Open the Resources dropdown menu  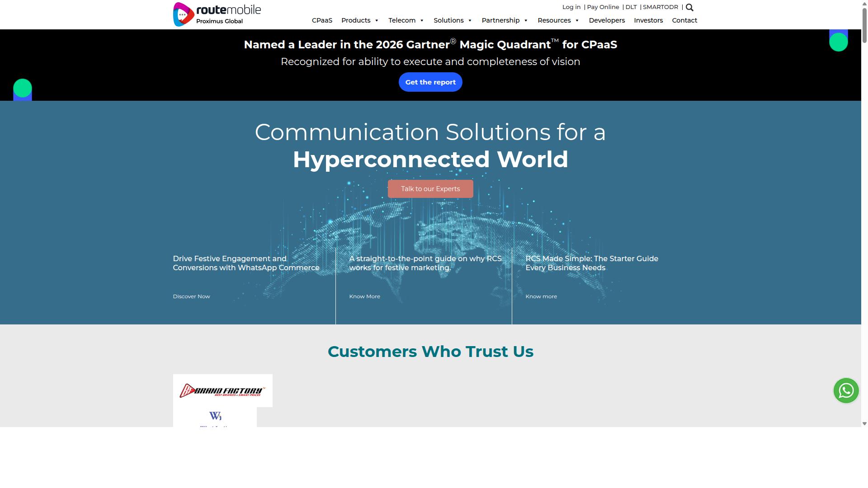[558, 20]
